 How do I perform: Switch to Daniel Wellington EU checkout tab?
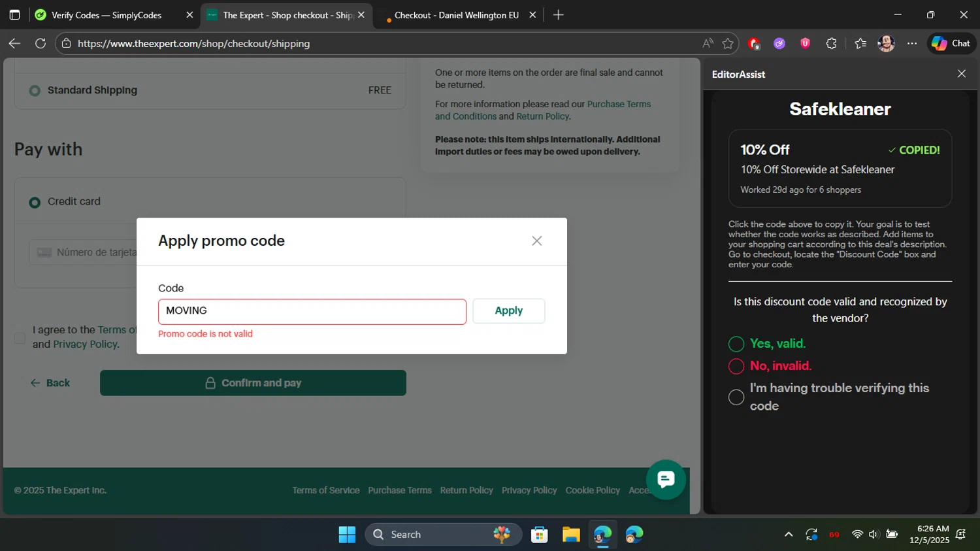[x=456, y=15]
